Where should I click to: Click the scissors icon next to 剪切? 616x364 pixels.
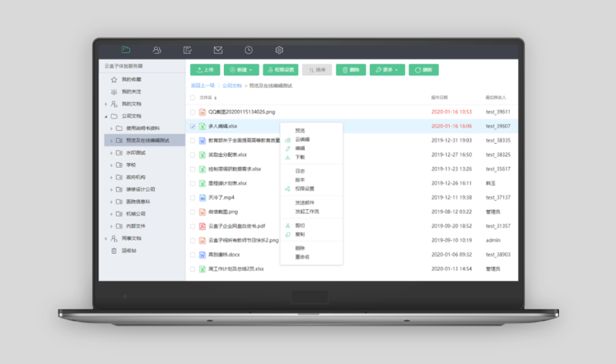pyautogui.click(x=287, y=225)
